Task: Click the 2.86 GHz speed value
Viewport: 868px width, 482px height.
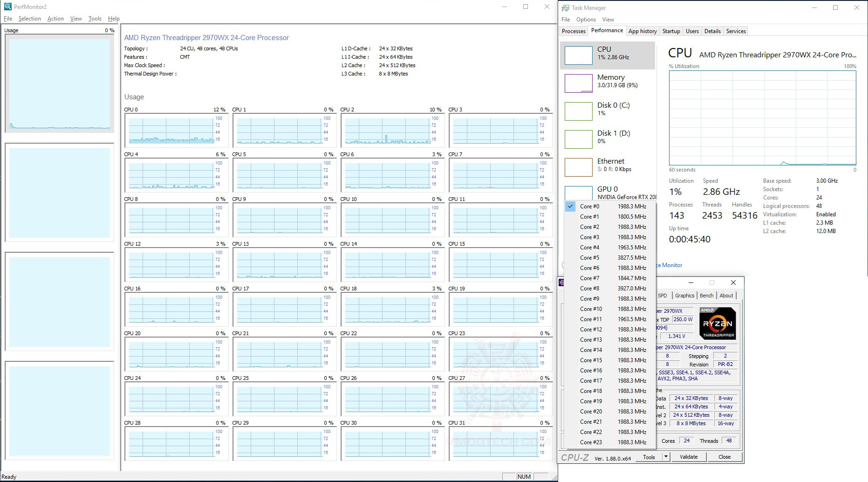Action: pos(721,192)
